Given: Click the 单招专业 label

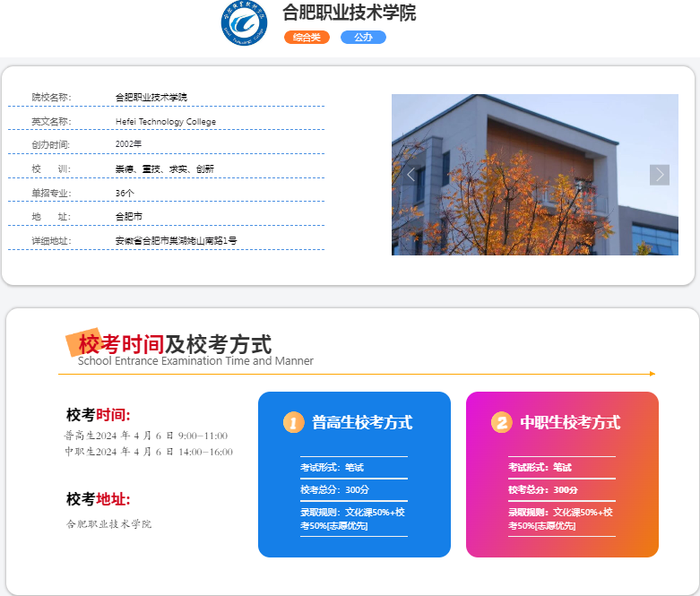Looking at the screenshot, I should coord(51,193).
